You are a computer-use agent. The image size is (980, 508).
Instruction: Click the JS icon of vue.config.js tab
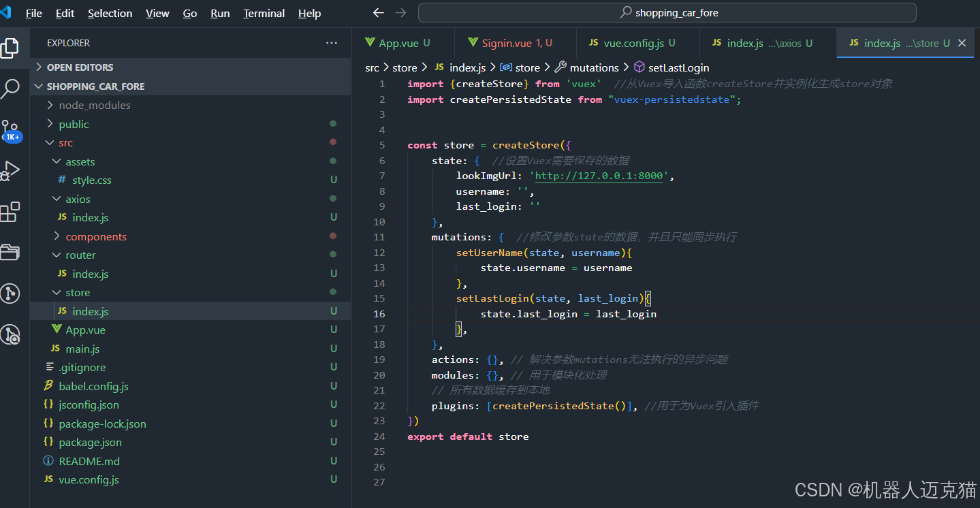pyautogui.click(x=592, y=42)
